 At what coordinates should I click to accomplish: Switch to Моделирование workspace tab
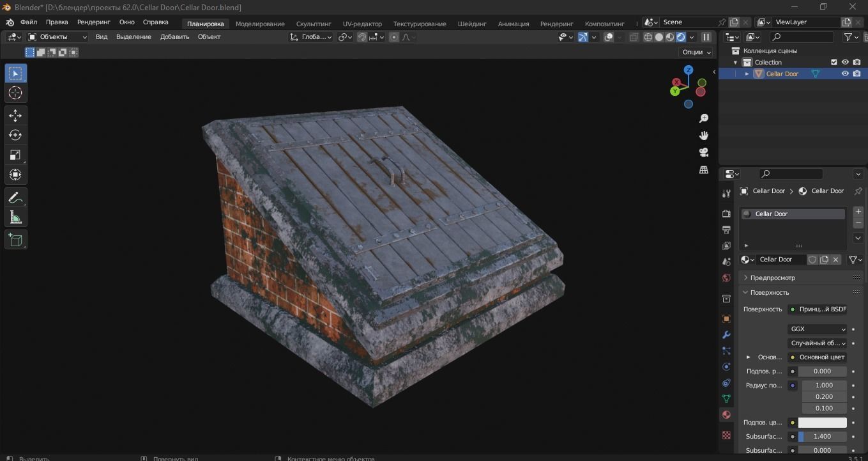(260, 24)
